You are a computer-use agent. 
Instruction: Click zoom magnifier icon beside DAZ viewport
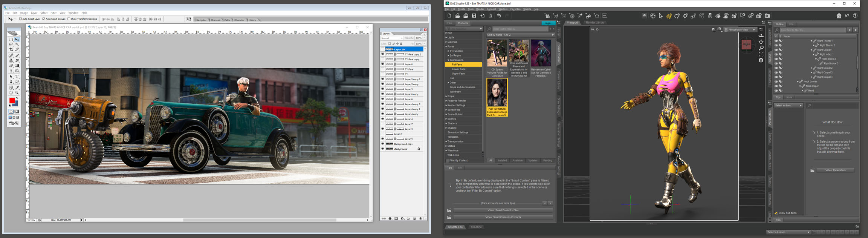(x=761, y=48)
